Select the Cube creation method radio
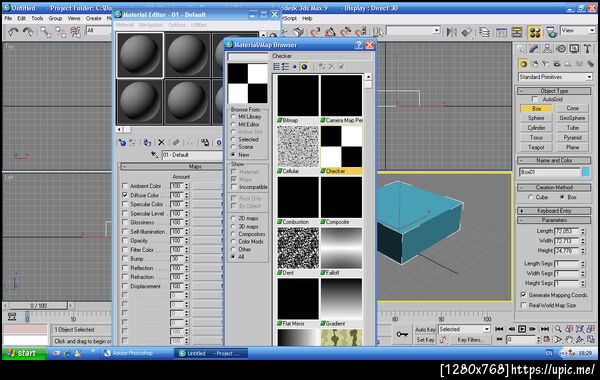The image size is (600, 380). tap(530, 197)
